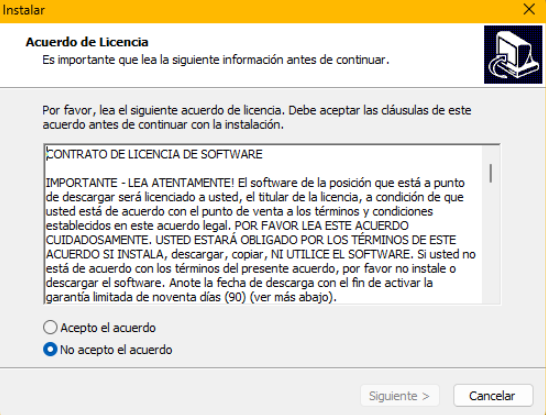This screenshot has height=415, width=546.
Task: Close the Instalar window with X
Action: coord(529,9)
